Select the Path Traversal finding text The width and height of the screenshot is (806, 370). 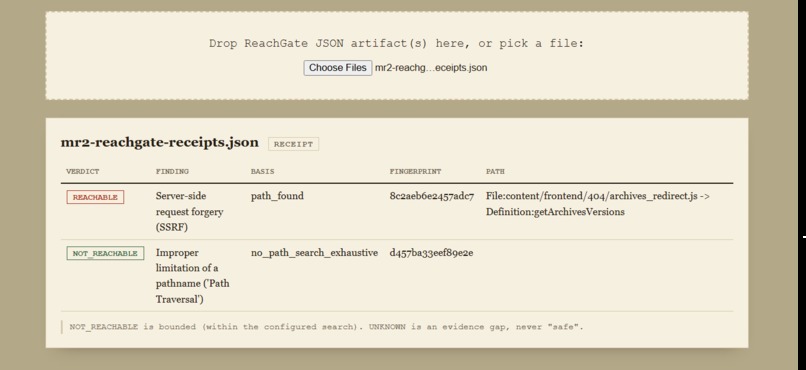click(193, 276)
